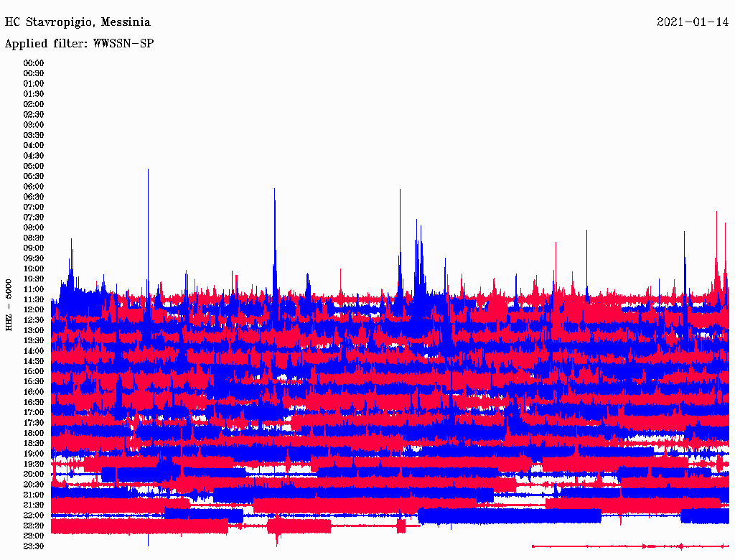Click the '03:30' time label

34,135
